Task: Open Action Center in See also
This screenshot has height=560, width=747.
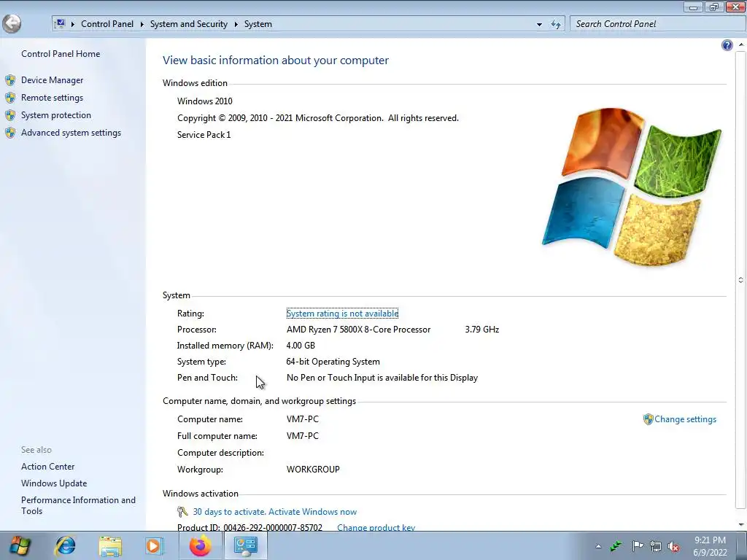Action: pyautogui.click(x=47, y=467)
